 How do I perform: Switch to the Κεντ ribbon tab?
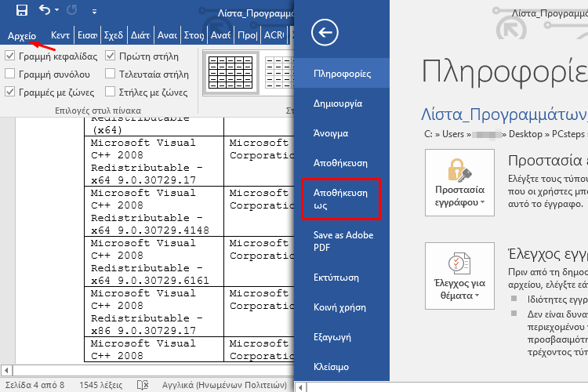[x=60, y=35]
